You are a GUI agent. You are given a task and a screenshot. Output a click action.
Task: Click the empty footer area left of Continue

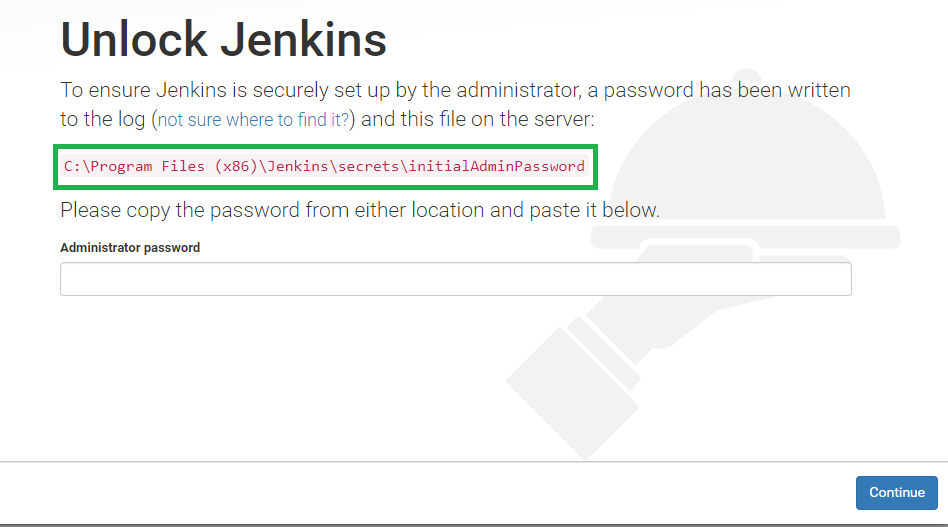click(x=423, y=493)
